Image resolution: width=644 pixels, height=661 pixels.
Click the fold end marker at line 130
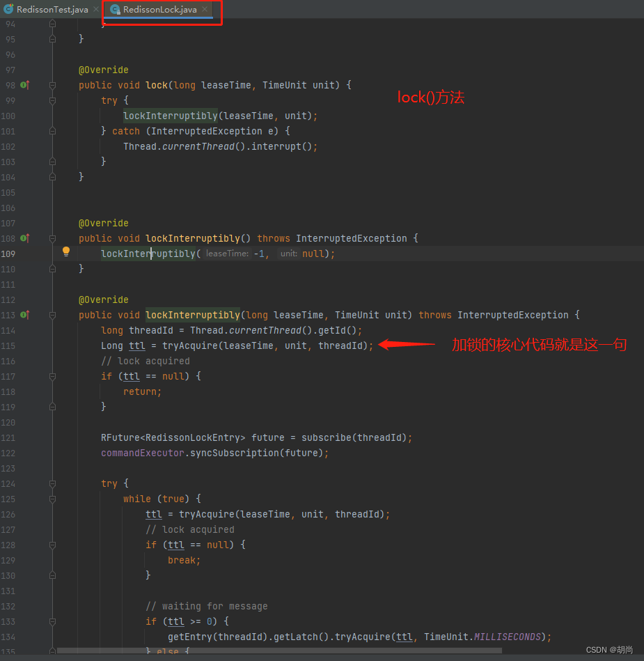pos(52,575)
